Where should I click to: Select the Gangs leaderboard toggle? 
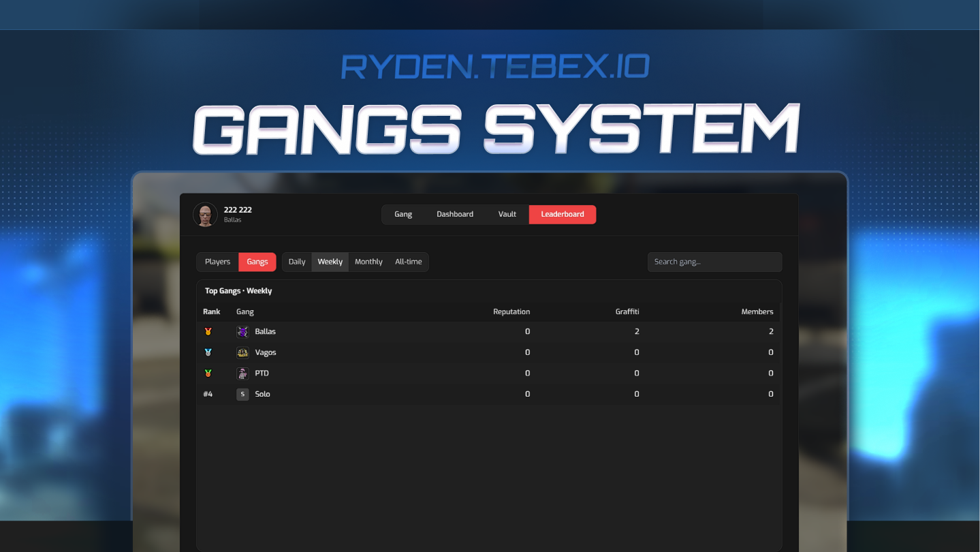click(x=257, y=262)
